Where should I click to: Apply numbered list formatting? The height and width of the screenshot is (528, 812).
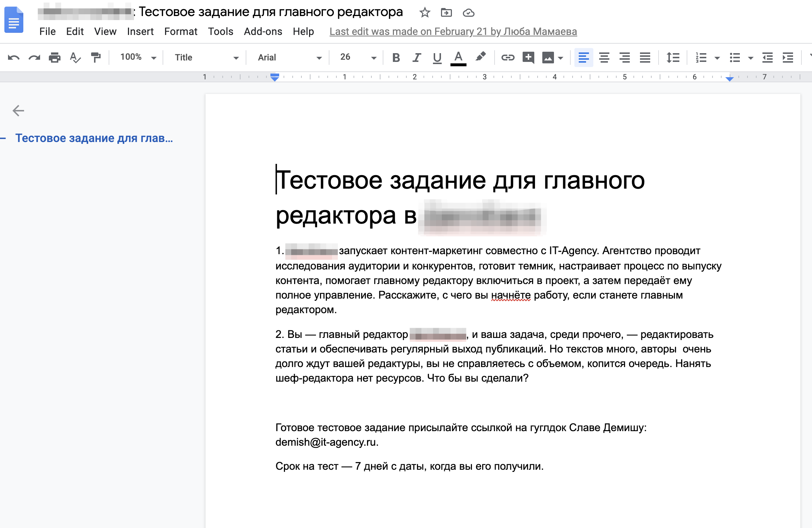(701, 58)
